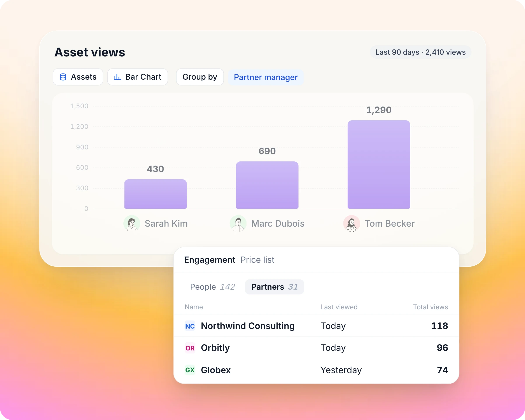
Task: Sort by the Last viewed column header
Action: [x=339, y=307]
